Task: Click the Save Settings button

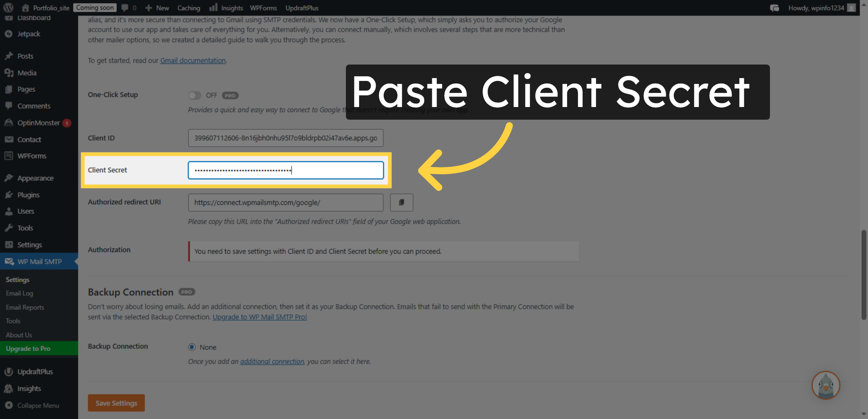Action: click(x=116, y=403)
